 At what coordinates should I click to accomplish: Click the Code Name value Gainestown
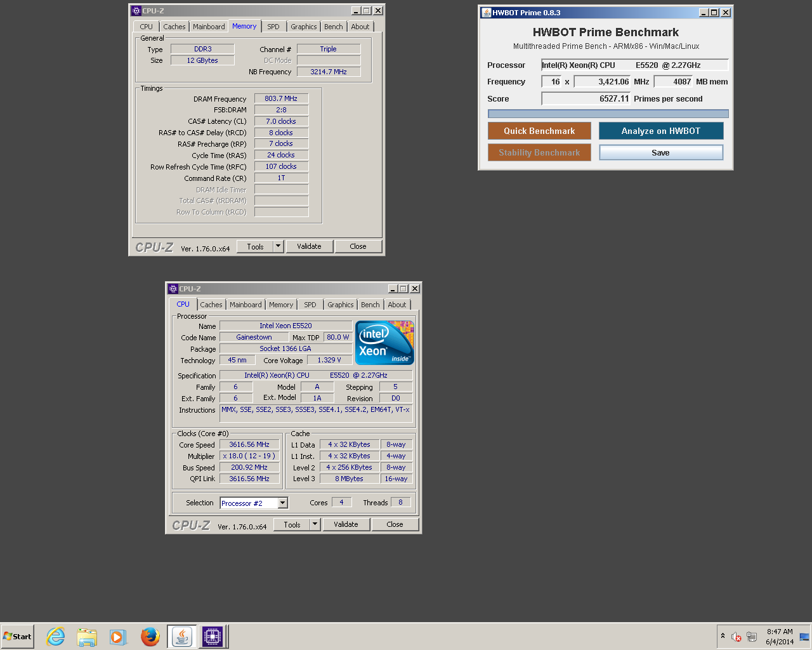click(x=254, y=337)
